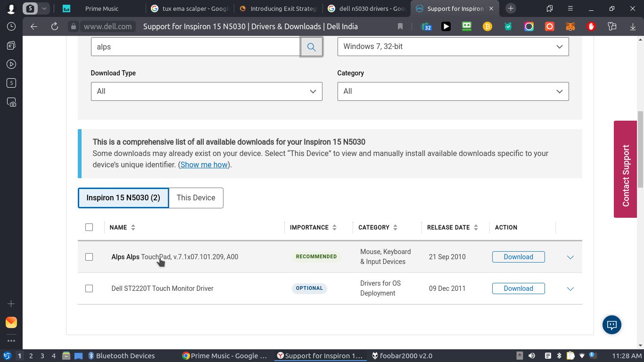Click the search magnifier button beside alps
Image resolution: width=644 pixels, height=362 pixels.
(x=311, y=47)
